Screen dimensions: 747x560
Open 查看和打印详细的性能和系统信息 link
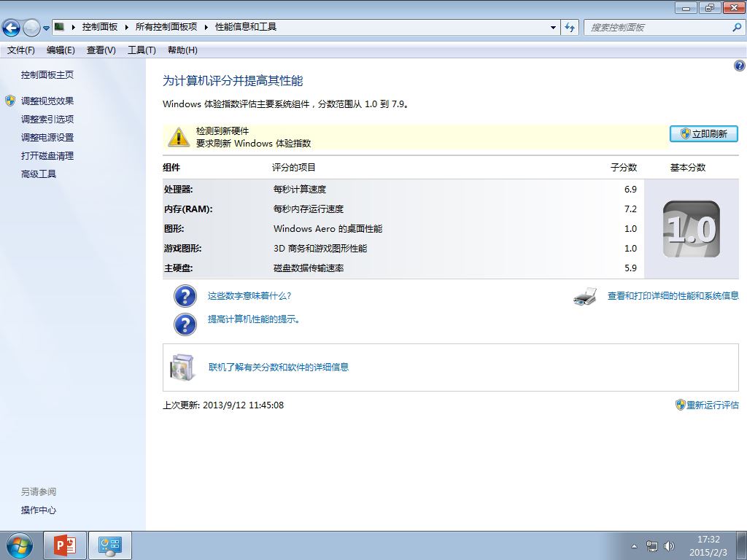(673, 296)
